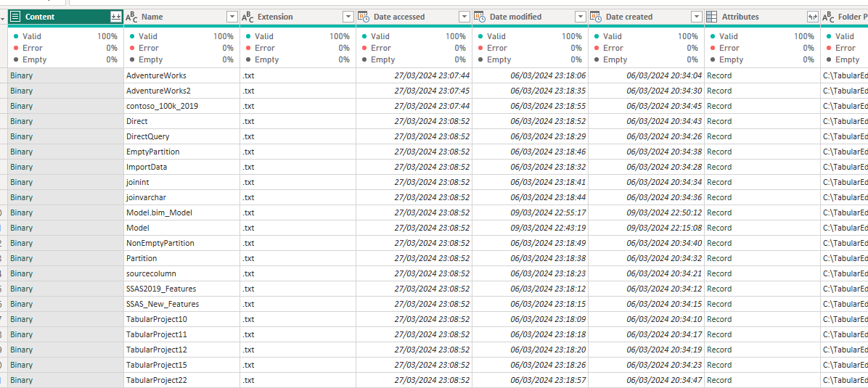The height and width of the screenshot is (388, 868).
Task: Select the Extension column header
Action: (x=298, y=17)
